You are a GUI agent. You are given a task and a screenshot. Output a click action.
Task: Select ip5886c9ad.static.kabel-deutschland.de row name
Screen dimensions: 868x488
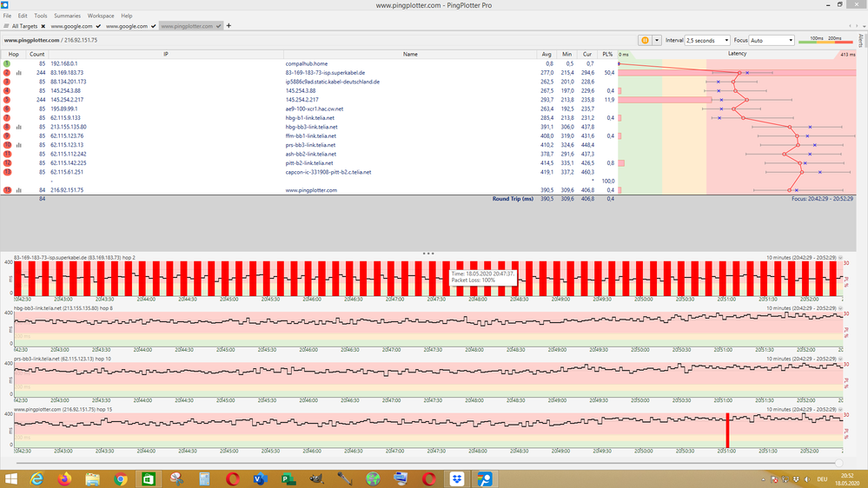332,82
